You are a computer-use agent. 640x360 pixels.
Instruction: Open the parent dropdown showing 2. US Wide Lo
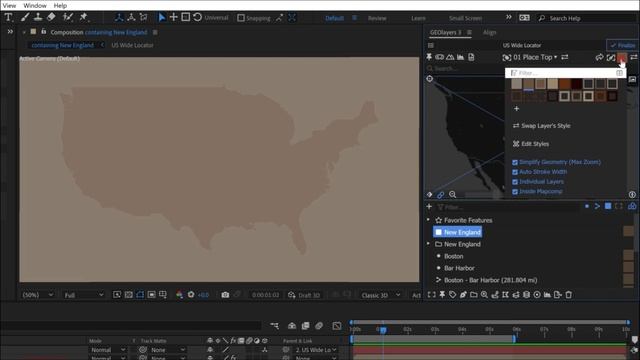tap(316, 350)
